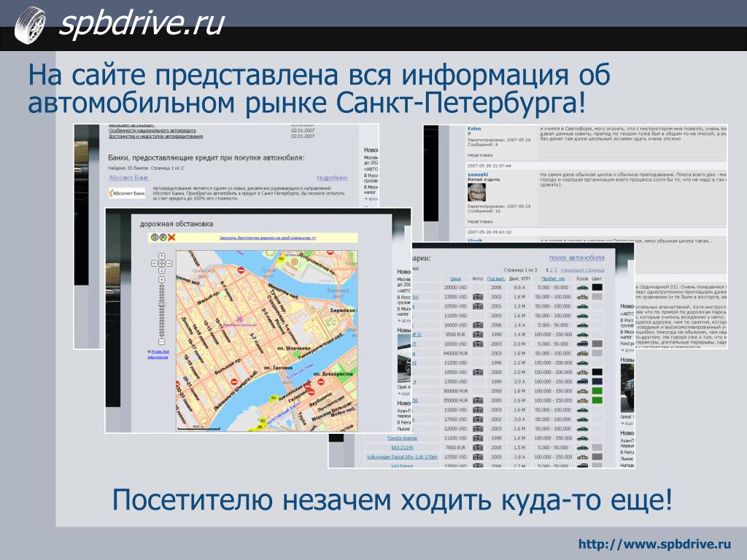
Task: Zoom out with the map minus button
Action: point(161,341)
